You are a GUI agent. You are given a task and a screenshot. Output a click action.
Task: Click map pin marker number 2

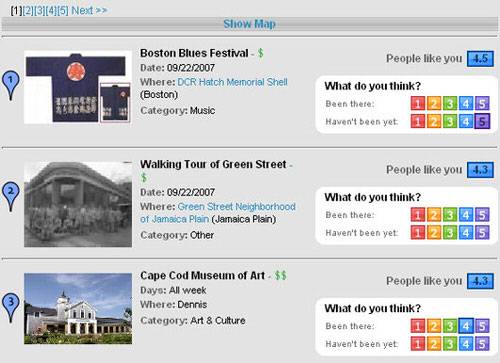click(11, 197)
